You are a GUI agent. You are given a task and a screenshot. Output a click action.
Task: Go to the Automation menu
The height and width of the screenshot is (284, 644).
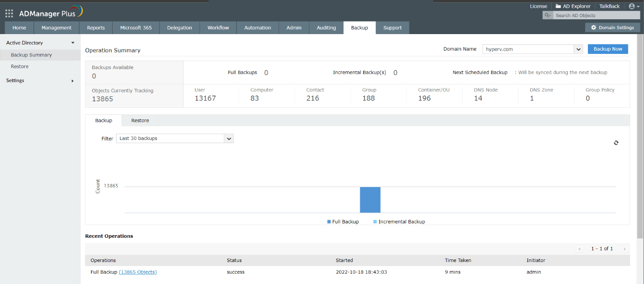(x=257, y=27)
